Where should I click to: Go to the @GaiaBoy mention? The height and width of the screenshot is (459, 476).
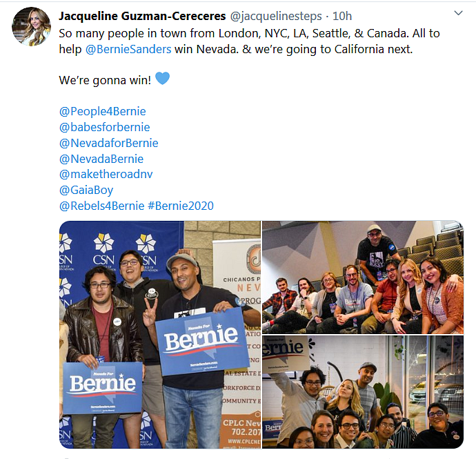coord(86,191)
